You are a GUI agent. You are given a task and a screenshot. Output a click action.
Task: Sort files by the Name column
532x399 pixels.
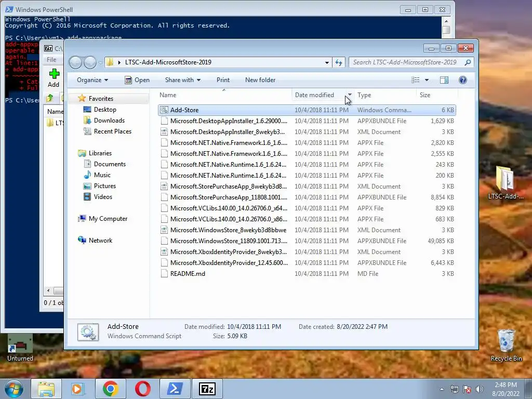point(224,95)
